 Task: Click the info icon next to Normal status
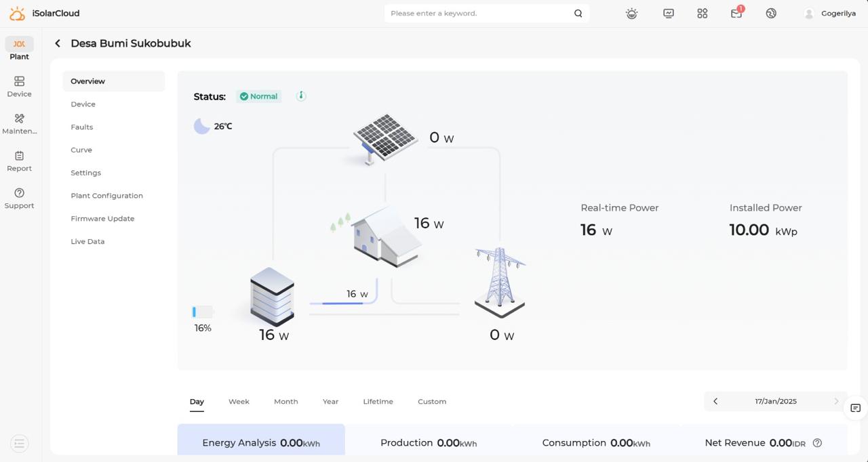click(301, 96)
